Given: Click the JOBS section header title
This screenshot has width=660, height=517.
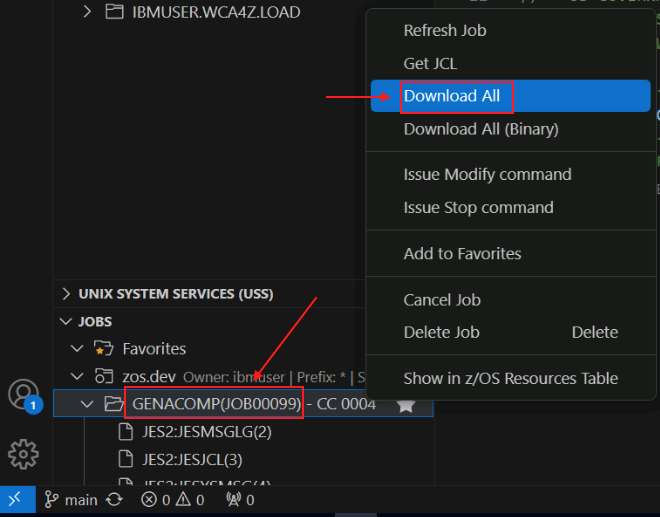Looking at the screenshot, I should pyautogui.click(x=95, y=322).
